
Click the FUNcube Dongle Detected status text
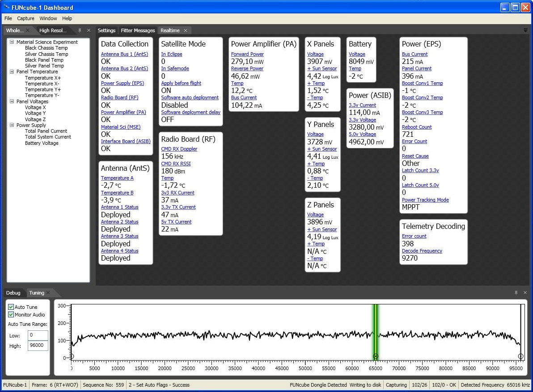click(x=318, y=385)
